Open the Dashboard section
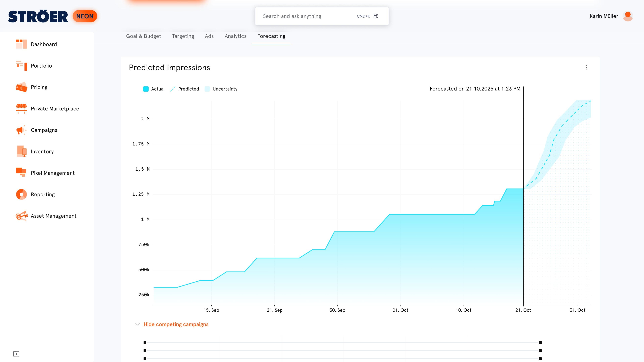The width and height of the screenshot is (644, 362). 44,44
